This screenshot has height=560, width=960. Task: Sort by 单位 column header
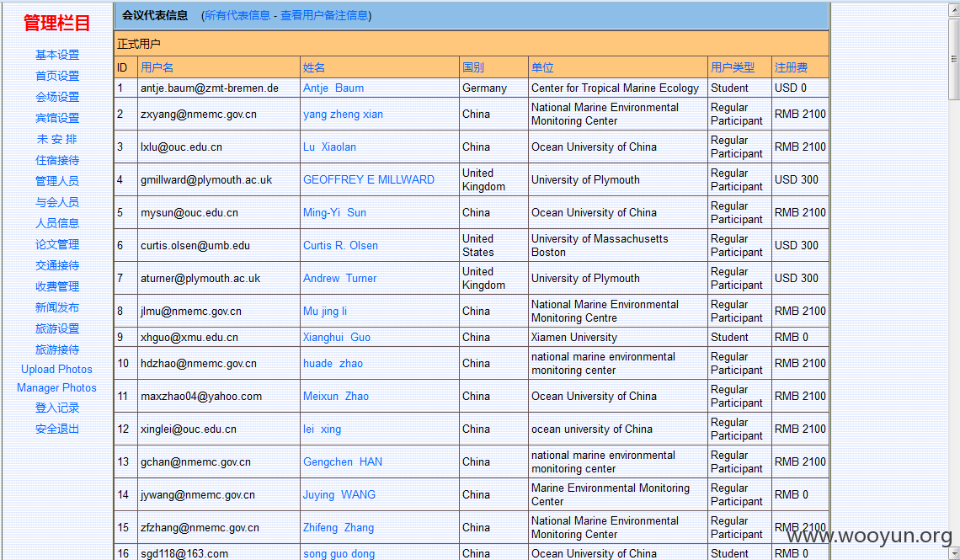pos(542,67)
